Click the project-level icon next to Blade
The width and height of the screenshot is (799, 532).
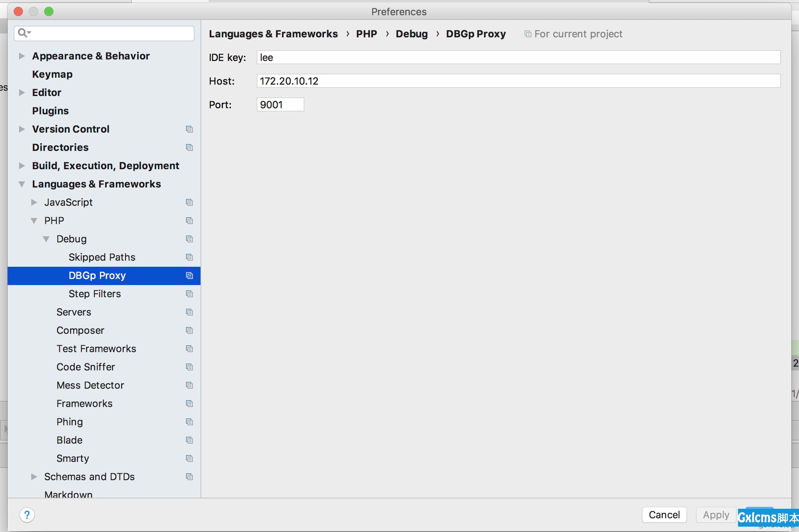189,440
